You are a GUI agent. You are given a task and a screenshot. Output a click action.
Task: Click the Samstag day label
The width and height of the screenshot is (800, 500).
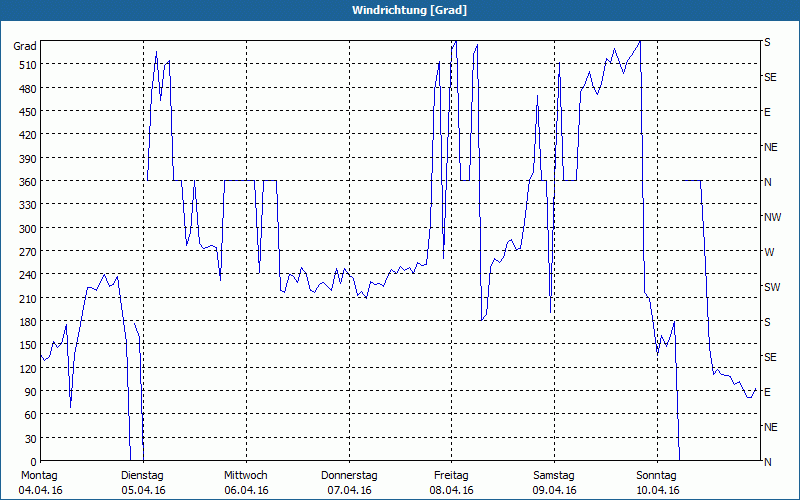point(554,476)
